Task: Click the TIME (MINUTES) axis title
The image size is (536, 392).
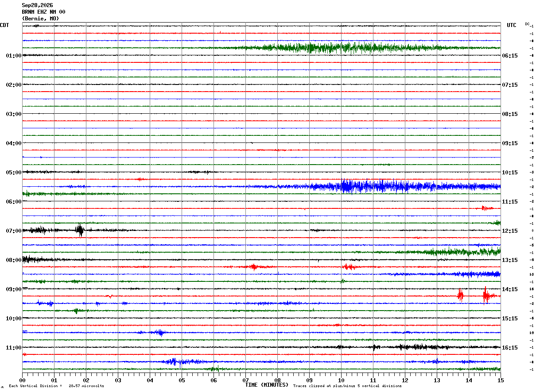Action: click(267, 385)
